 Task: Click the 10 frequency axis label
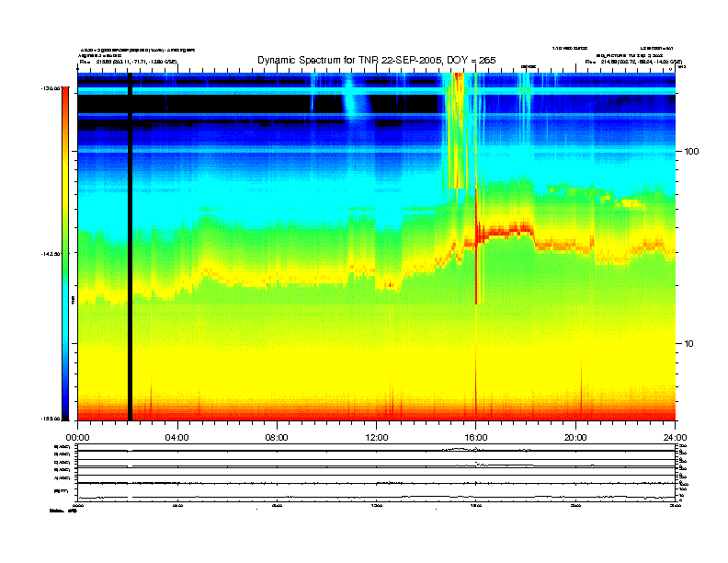[688, 344]
